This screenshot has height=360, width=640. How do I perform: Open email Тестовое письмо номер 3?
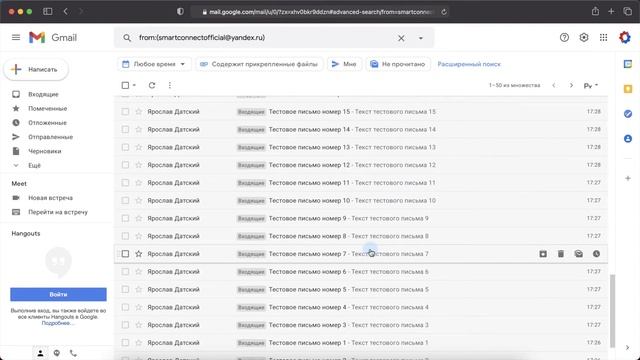click(x=361, y=325)
